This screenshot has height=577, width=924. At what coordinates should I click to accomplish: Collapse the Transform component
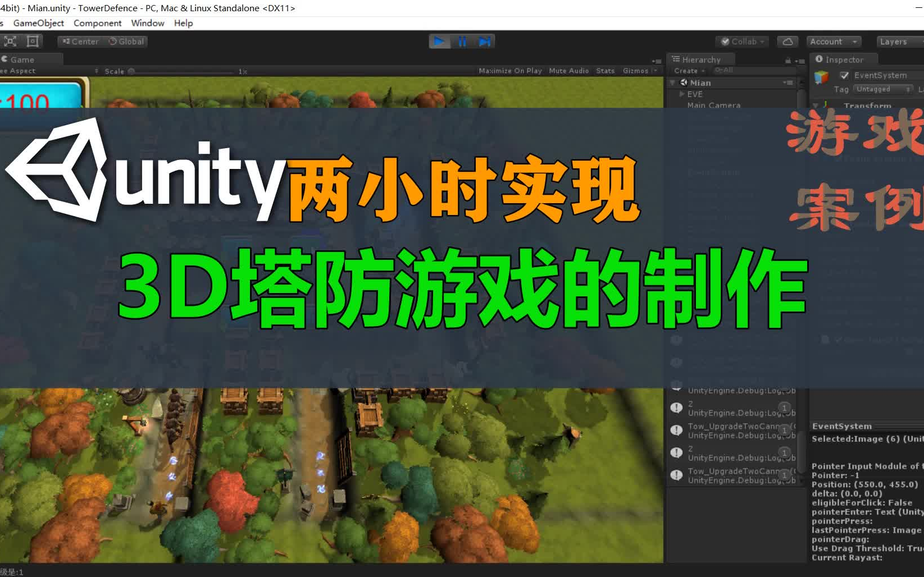[816, 105]
